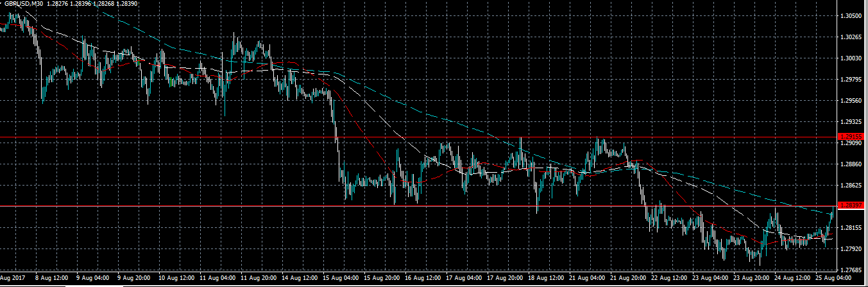Click the GBPUSD,M30 chart title text

point(22,4)
